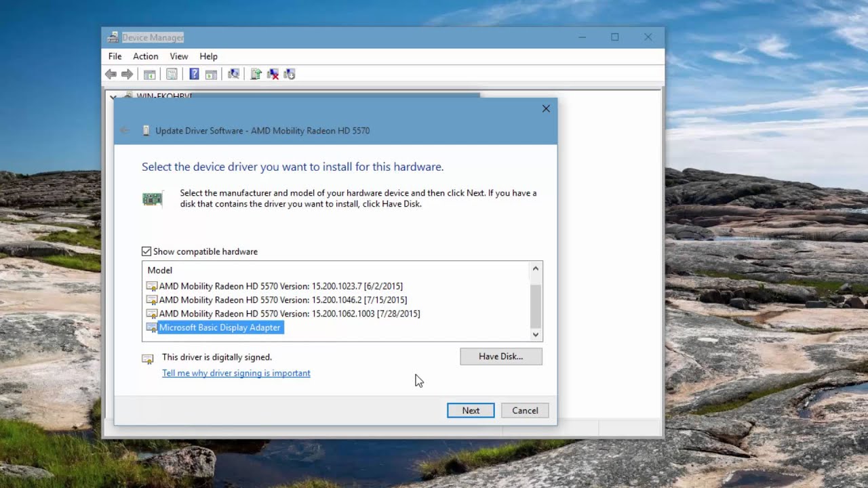This screenshot has width=868, height=488.
Task: Click Show/Hide Console Tree toolbar icon
Action: 149,74
